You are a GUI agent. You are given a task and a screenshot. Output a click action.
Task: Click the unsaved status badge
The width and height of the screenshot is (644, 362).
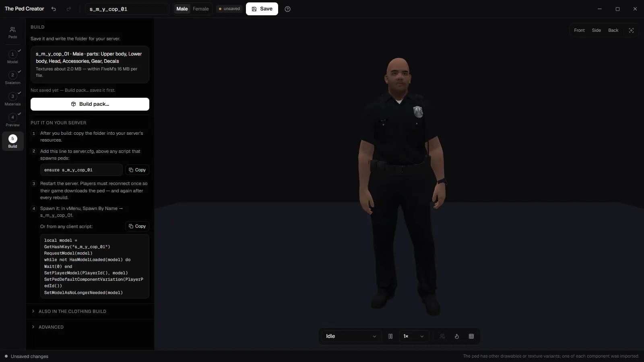point(229,9)
